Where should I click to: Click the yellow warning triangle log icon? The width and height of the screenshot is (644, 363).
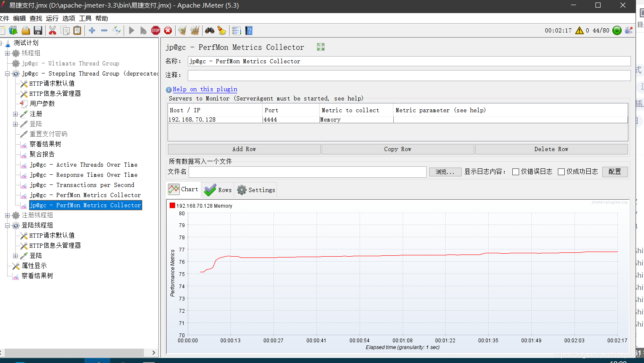pyautogui.click(x=579, y=30)
